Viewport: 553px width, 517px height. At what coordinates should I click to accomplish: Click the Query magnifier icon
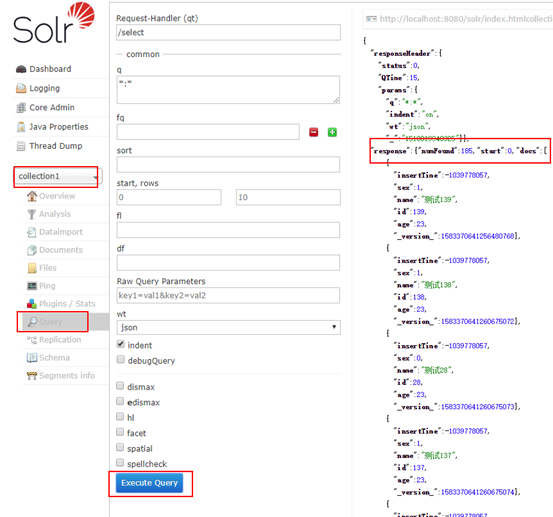[32, 322]
